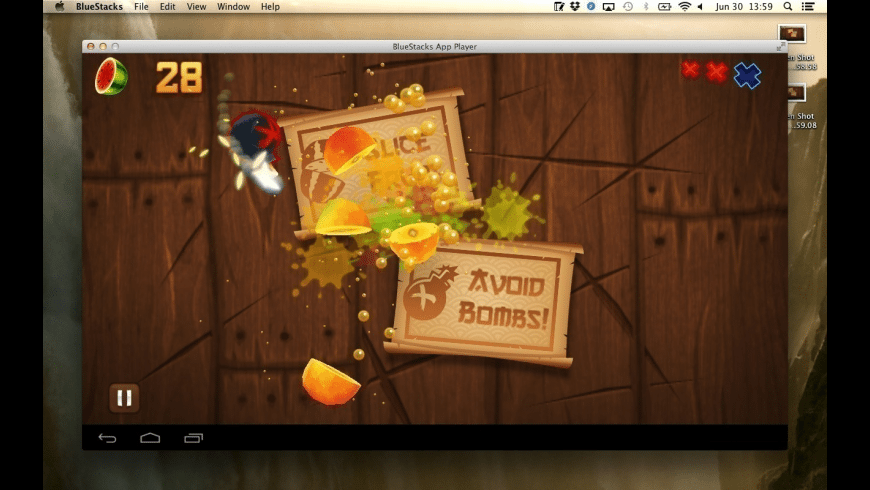Open the Apple menu

coord(60,7)
